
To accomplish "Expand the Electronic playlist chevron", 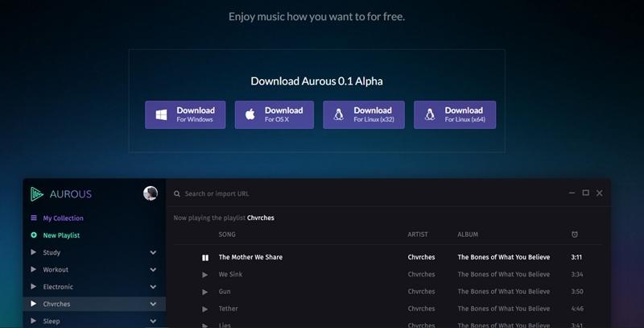I will (x=153, y=287).
